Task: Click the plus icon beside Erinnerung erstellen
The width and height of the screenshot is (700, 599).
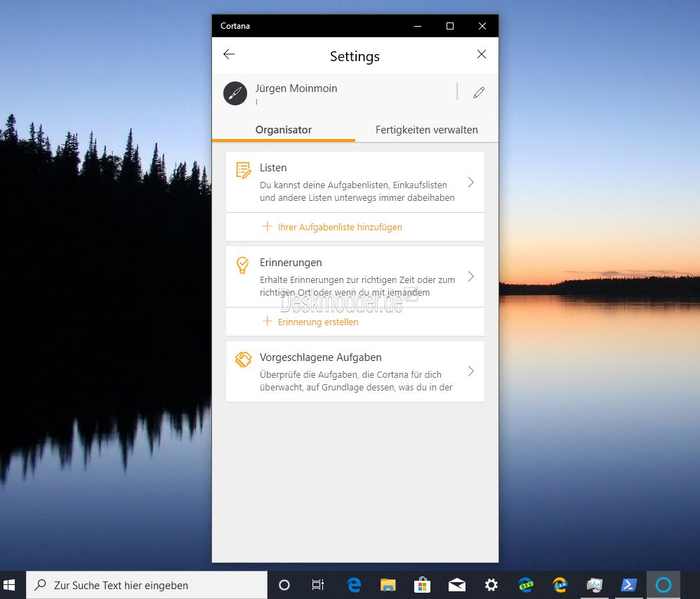Action: (267, 321)
